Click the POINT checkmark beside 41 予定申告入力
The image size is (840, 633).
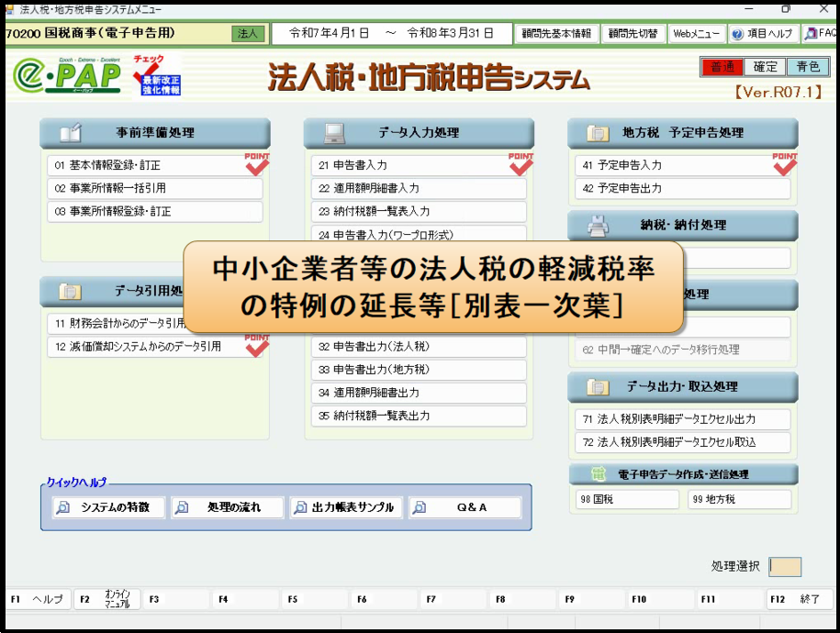(785, 164)
